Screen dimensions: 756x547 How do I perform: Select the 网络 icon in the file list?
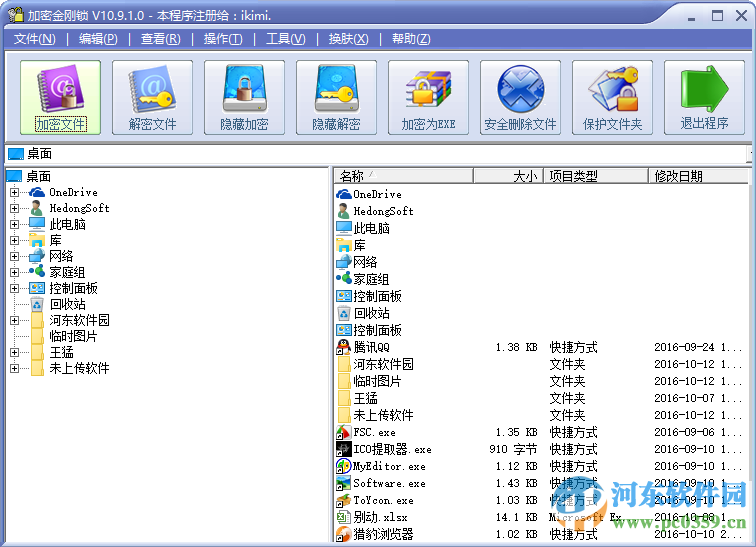point(344,262)
